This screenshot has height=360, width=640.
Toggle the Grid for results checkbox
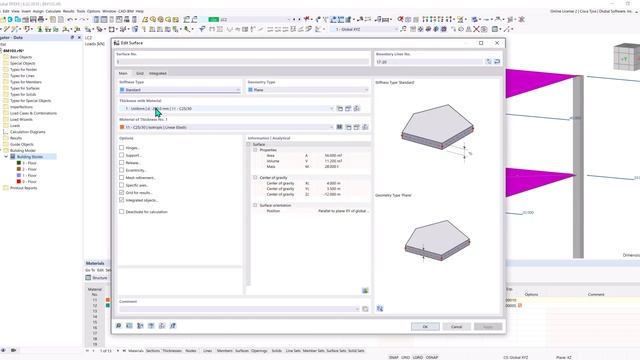click(x=122, y=192)
